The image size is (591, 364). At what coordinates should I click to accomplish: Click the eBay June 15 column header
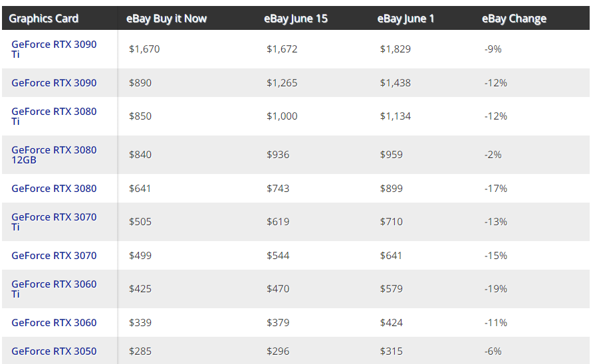[296, 19]
